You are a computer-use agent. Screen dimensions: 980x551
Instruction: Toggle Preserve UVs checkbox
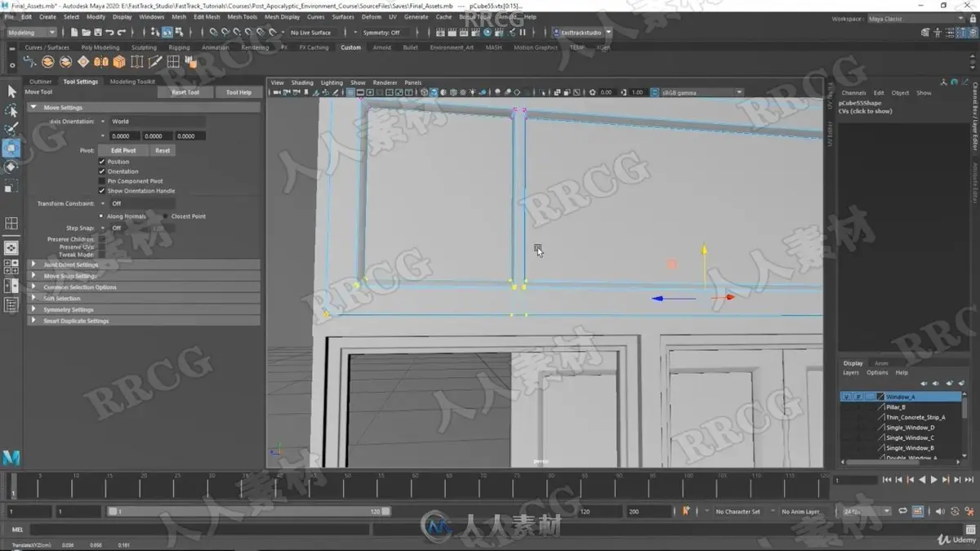pos(102,247)
